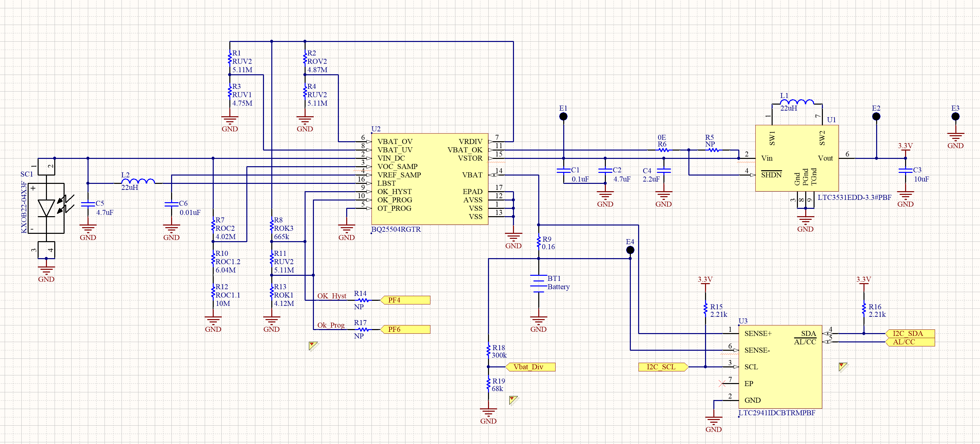Select the Vbat_Div port
The height and width of the screenshot is (444, 980).
(x=531, y=367)
